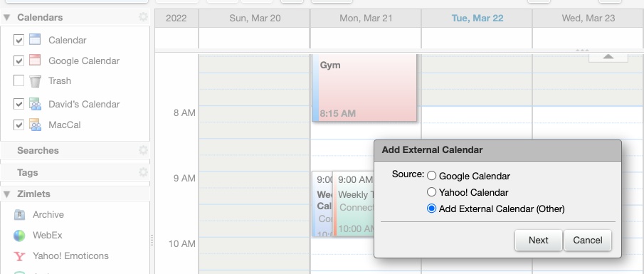Open the WebEx zimlet icon
Viewport: 644px width, 274px height.
[x=19, y=236]
